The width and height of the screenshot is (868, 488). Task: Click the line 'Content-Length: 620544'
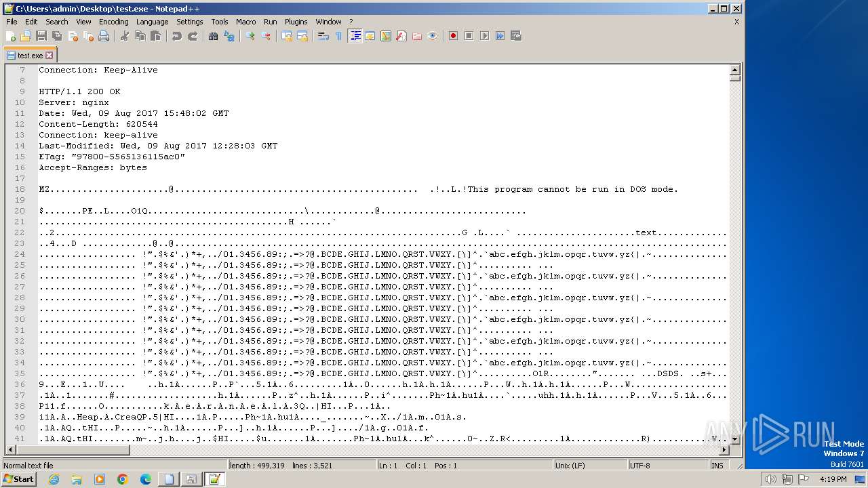(x=98, y=124)
